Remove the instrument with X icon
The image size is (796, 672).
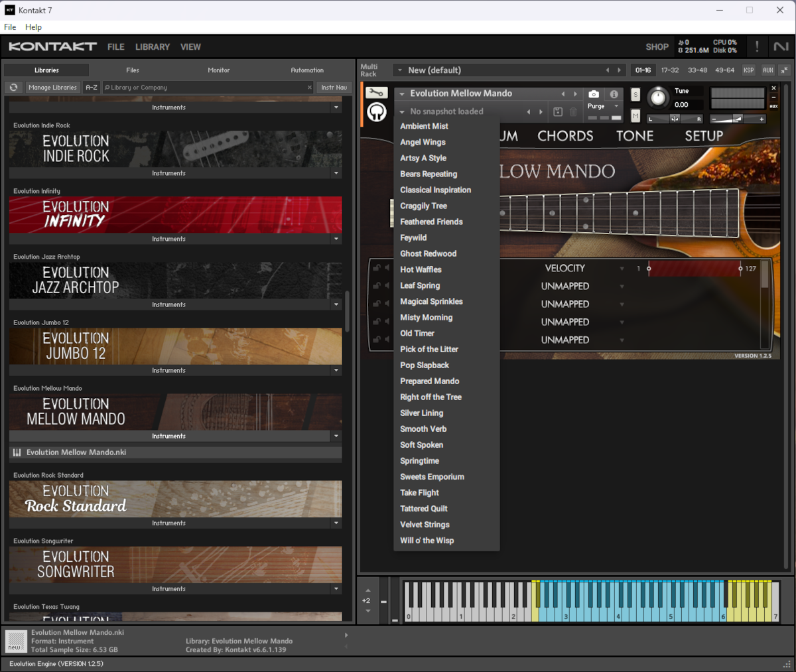pos(773,88)
